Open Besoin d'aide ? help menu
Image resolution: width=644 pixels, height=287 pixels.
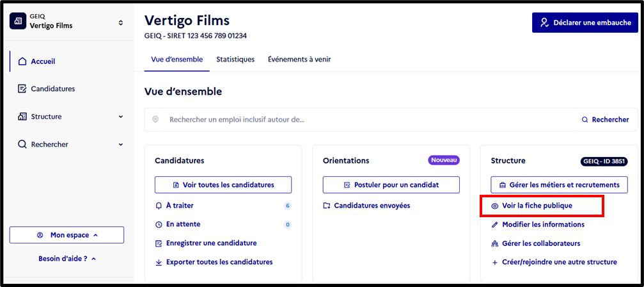tap(67, 259)
